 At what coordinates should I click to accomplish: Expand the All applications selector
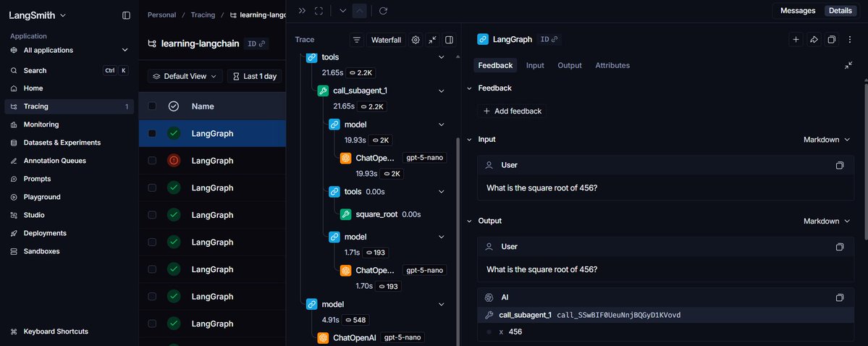(x=69, y=51)
